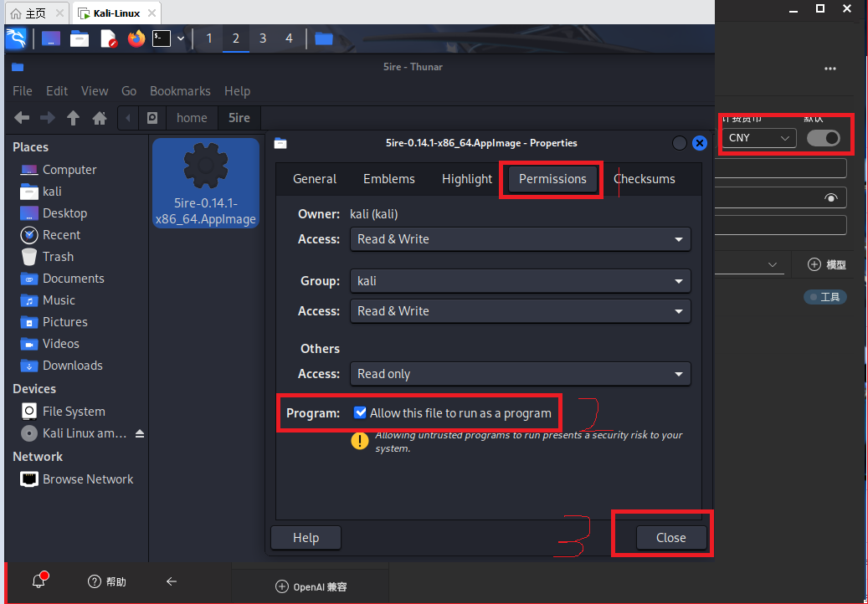The image size is (868, 604).
Task: Switch to workspace 3
Action: click(263, 38)
